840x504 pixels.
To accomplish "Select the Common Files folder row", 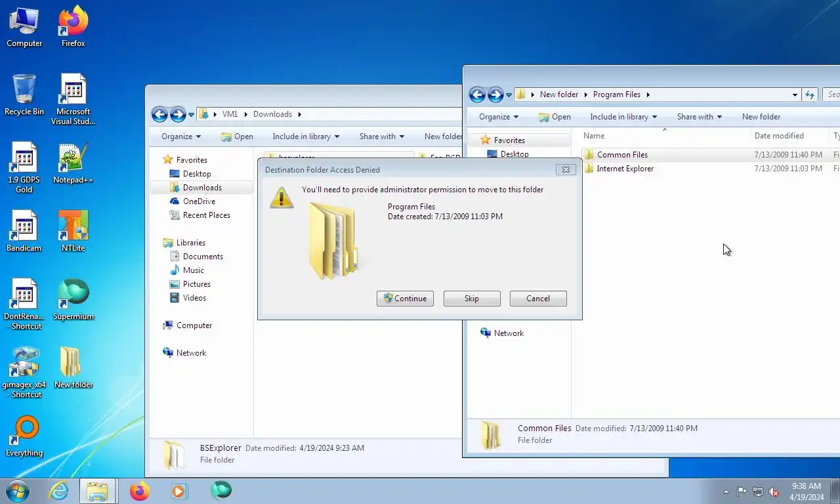I will tap(710, 155).
